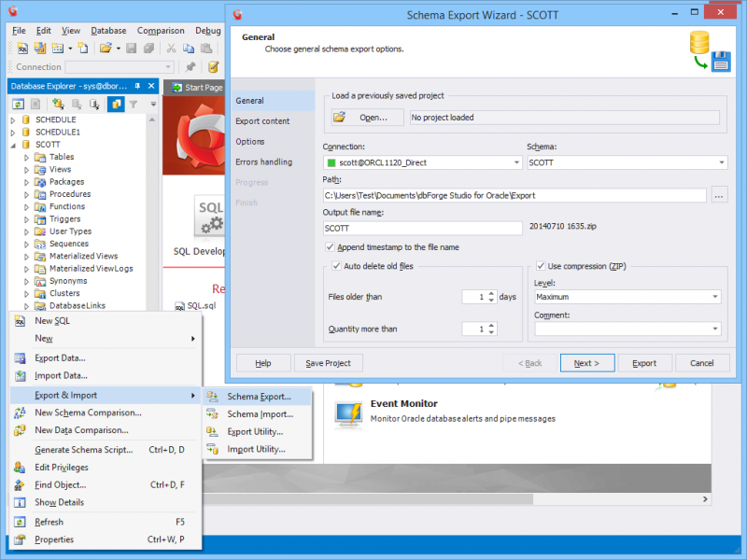Uncheck Auto delete old files
The width and height of the screenshot is (747, 560).
[x=338, y=266]
